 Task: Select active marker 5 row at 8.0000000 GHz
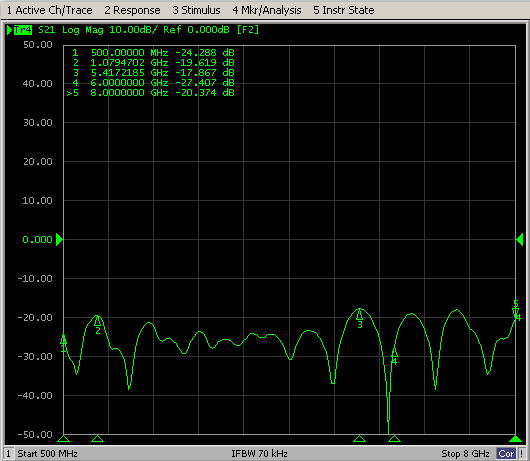coord(150,93)
